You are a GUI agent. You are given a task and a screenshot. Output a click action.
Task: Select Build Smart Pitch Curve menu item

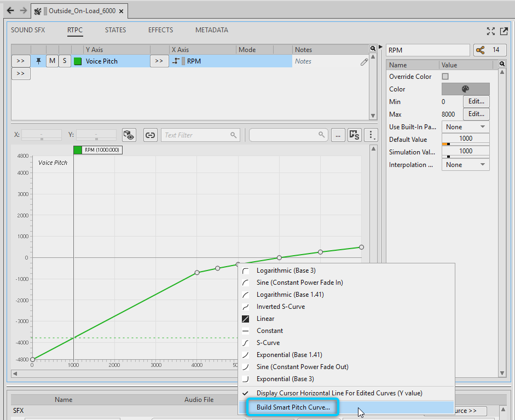coord(293,407)
